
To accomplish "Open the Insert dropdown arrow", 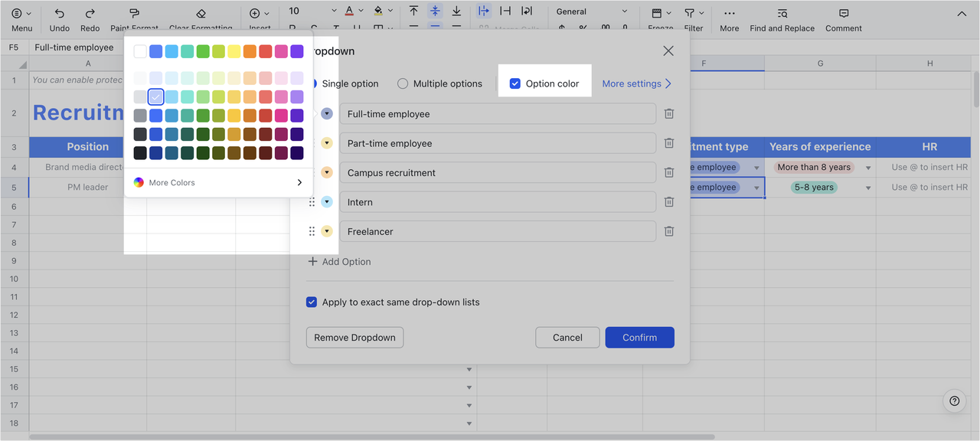I will pyautogui.click(x=269, y=13).
